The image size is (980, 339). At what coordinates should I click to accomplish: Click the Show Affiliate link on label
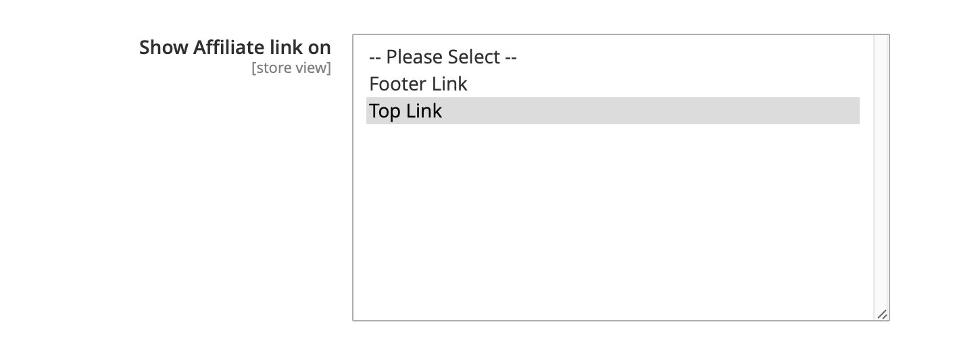235,47
